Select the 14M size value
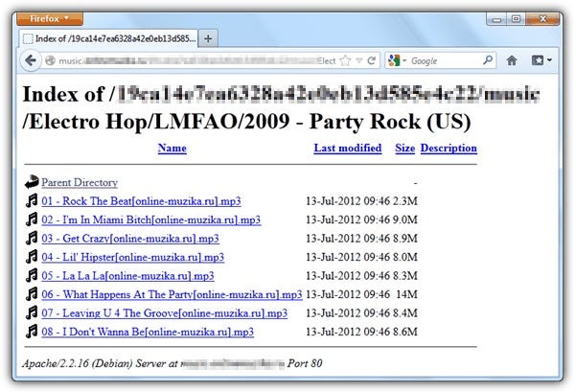575x392 pixels. (x=407, y=294)
